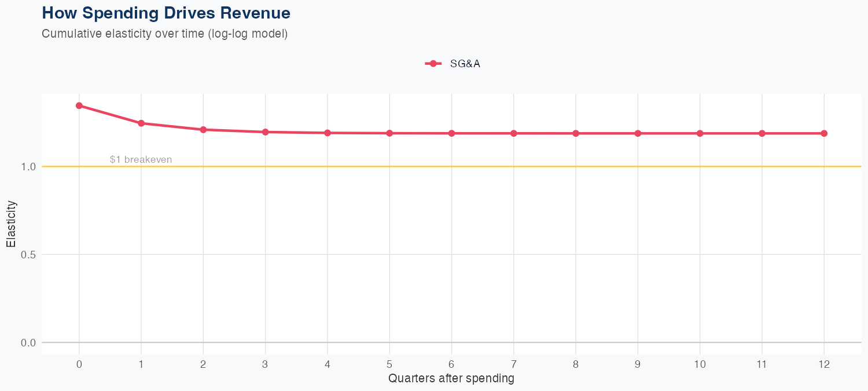Click the "$1 breakeven" annotation label
Viewport: 868px width, 391px height.
click(141, 159)
